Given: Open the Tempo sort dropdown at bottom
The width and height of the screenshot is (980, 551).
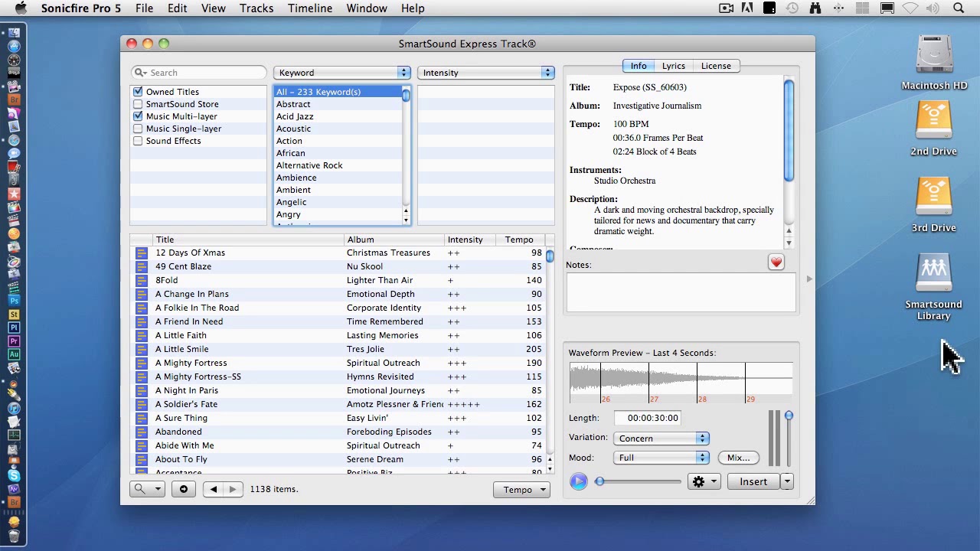Looking at the screenshot, I should coord(522,490).
